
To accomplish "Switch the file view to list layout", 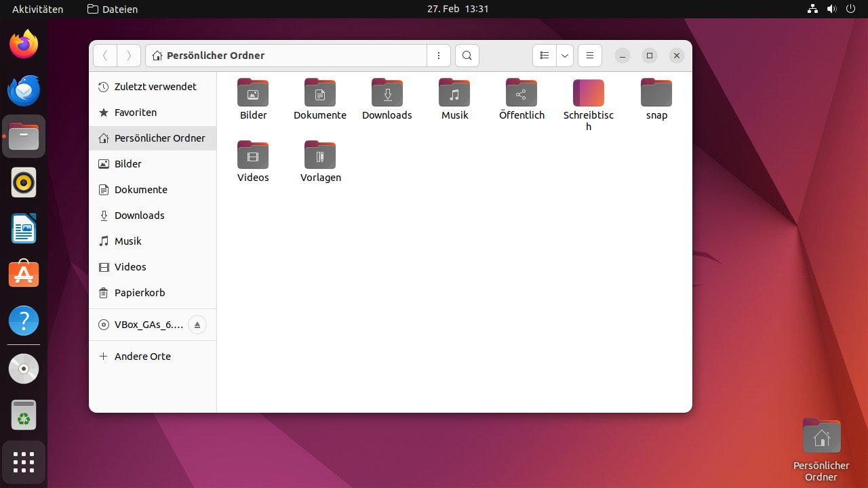I will coord(544,56).
